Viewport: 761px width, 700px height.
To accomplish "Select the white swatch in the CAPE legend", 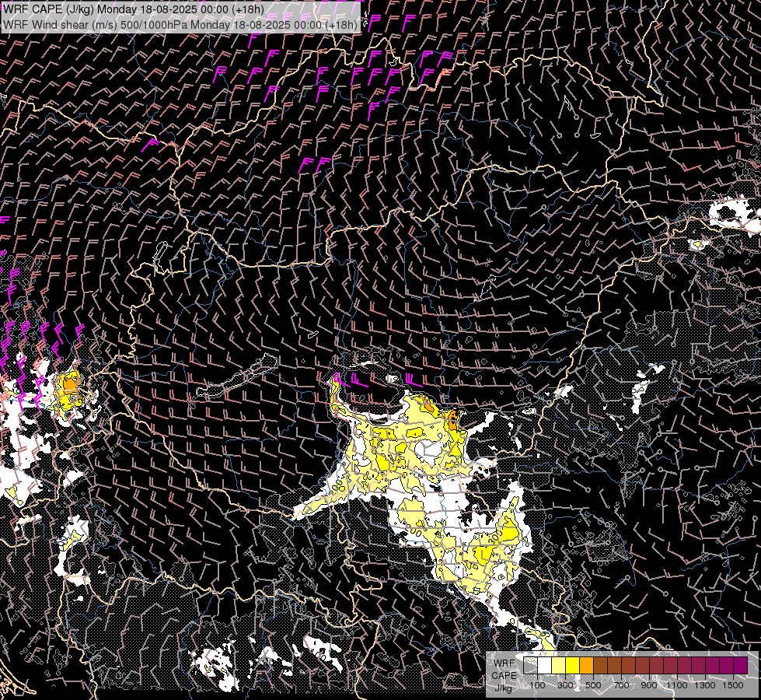I will tap(545, 665).
